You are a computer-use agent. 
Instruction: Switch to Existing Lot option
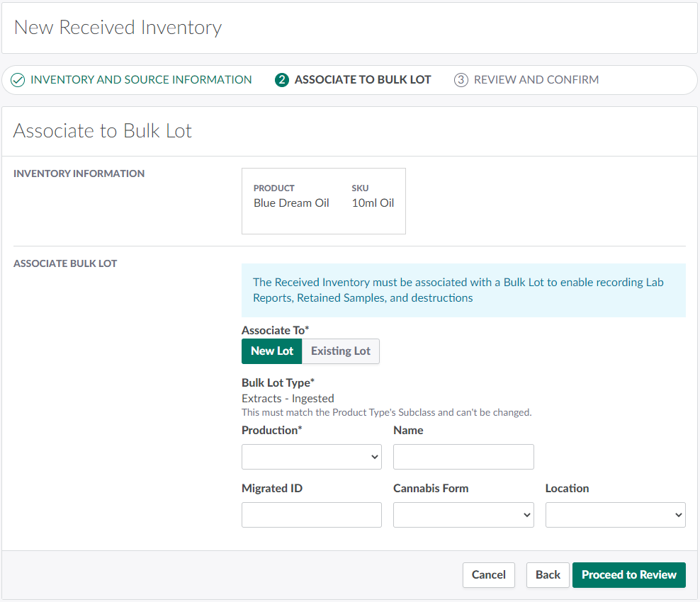341,351
